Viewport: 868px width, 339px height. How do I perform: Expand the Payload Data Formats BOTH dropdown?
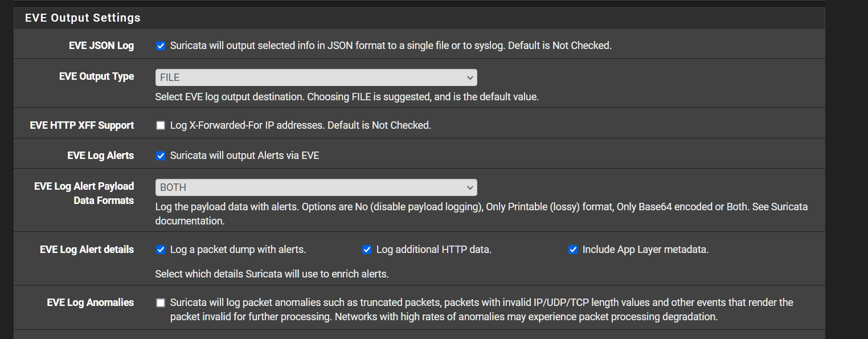tap(316, 187)
